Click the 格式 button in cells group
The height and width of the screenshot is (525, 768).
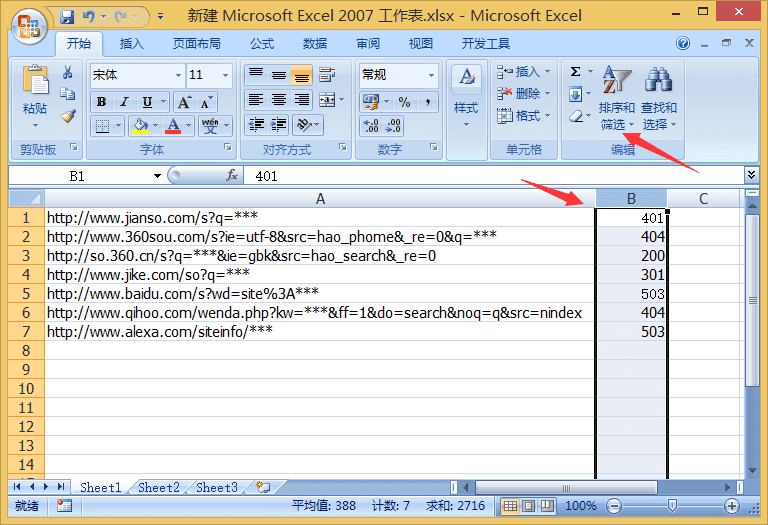tap(518, 116)
